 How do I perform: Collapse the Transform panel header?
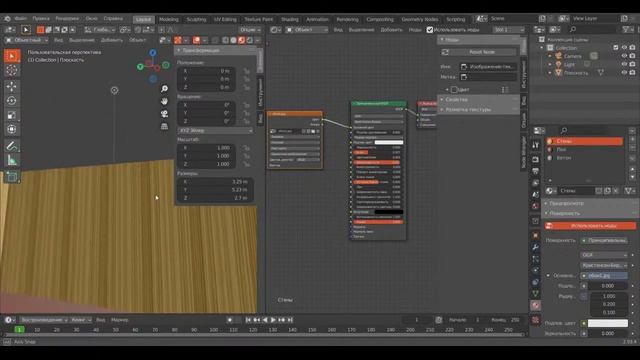216,50
